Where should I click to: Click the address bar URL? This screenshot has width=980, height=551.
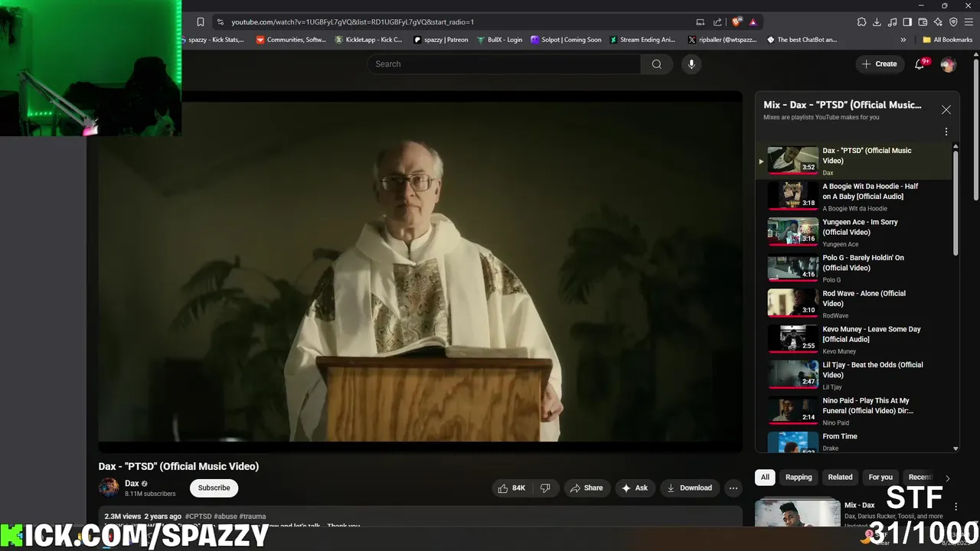pyautogui.click(x=352, y=22)
